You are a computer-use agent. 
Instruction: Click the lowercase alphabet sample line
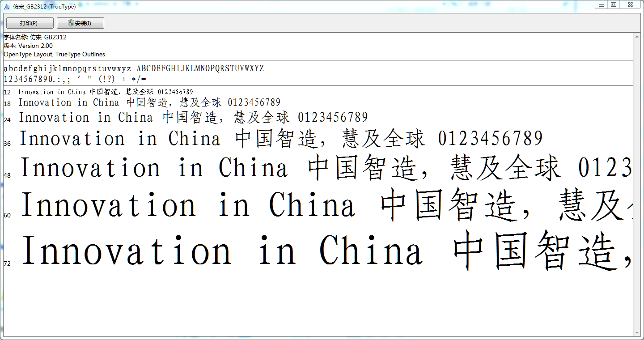click(x=134, y=68)
